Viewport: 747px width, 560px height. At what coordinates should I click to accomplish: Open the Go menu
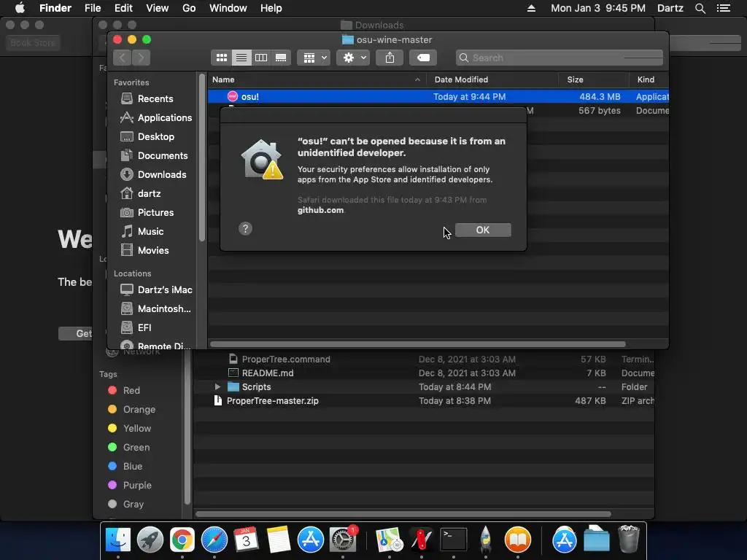[x=189, y=8]
